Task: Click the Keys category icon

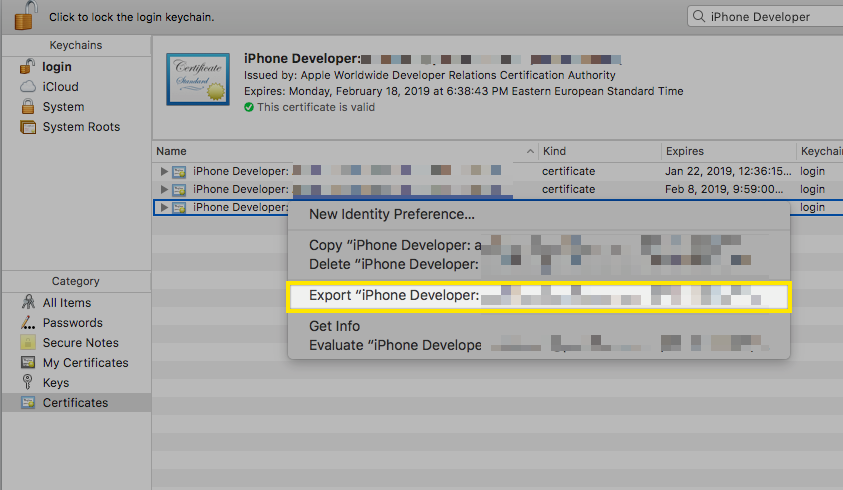Action: [x=27, y=382]
